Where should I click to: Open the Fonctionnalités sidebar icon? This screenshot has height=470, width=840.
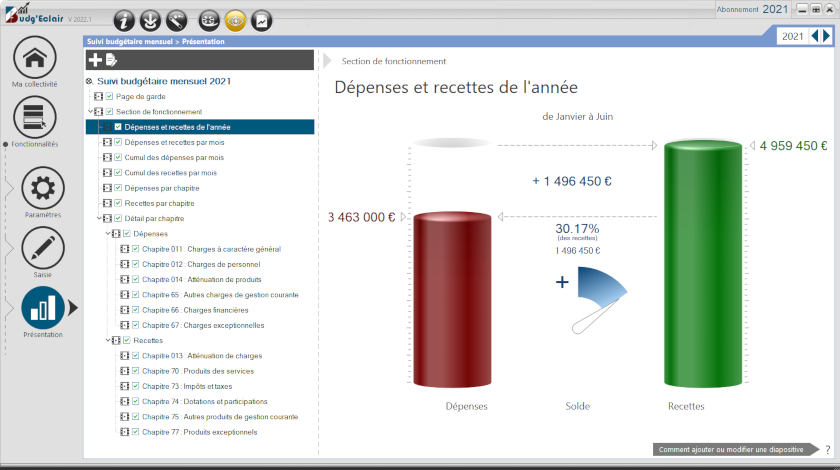pyautogui.click(x=35, y=117)
